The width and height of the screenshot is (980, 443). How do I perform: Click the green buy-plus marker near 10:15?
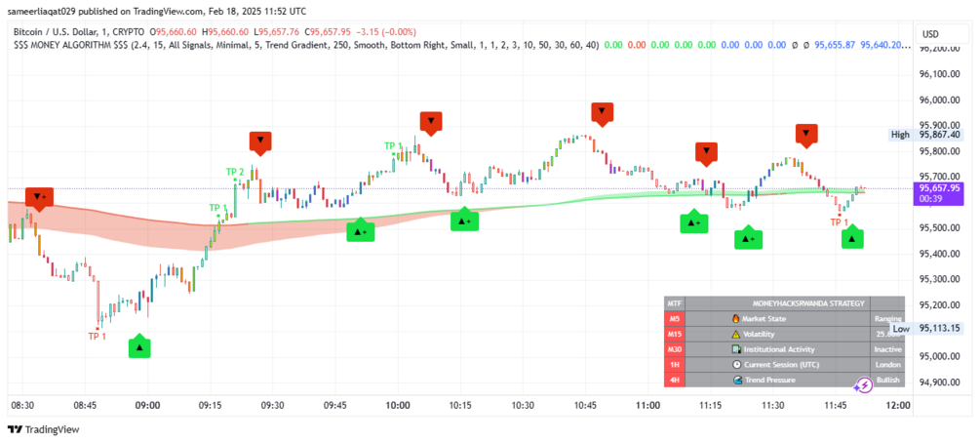[464, 219]
